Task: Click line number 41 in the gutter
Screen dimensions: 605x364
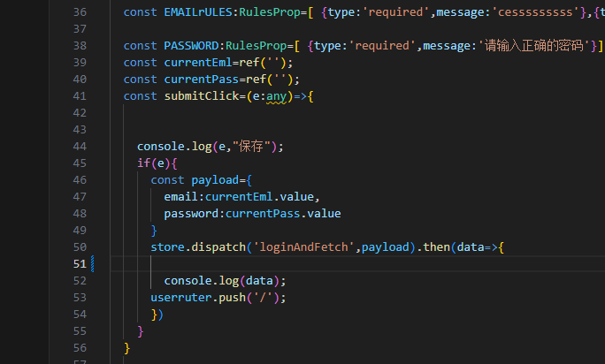Action: click(x=80, y=95)
